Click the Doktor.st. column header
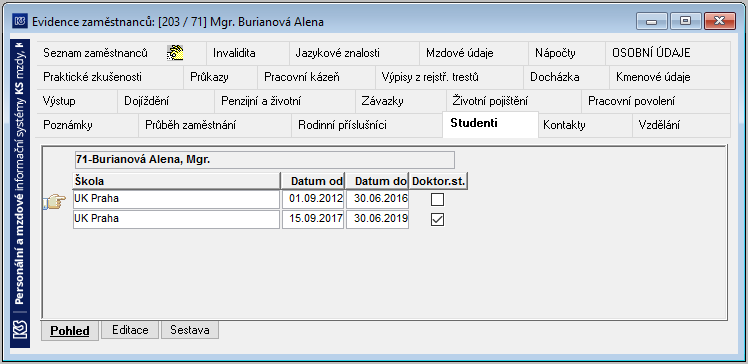 click(438, 181)
